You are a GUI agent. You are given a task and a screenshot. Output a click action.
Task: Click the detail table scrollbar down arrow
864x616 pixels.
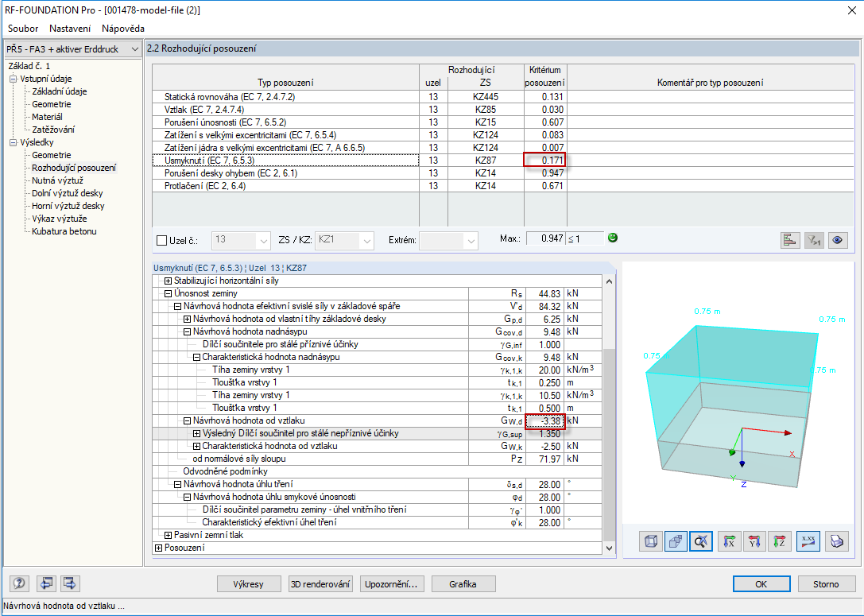609,548
